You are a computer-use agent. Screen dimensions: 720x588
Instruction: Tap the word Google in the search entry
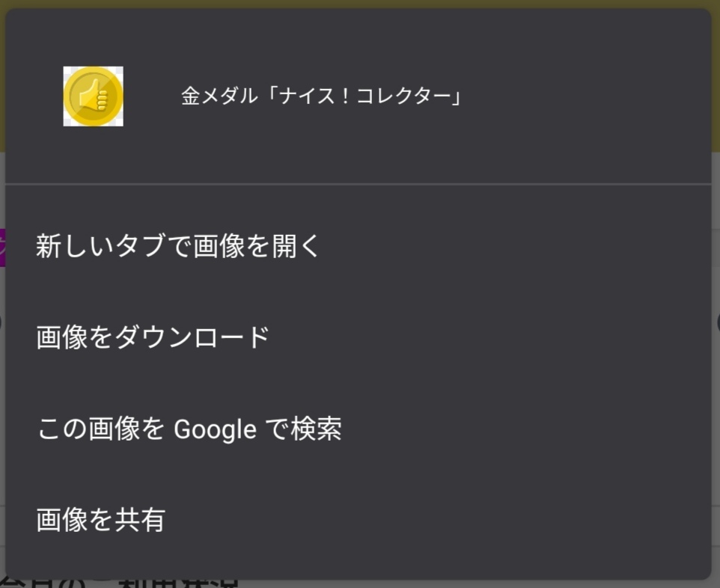coord(215,430)
